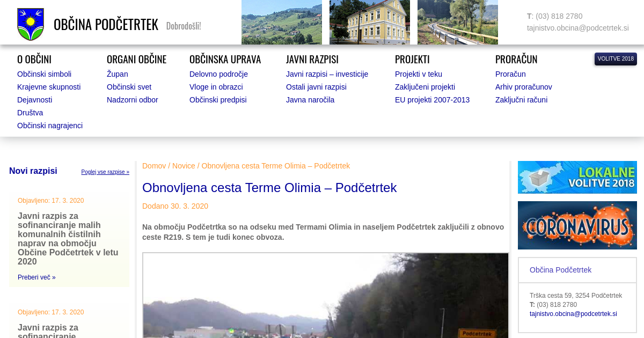Screen dimensions: 644x338
Task: Go to Javna naročila
Action: coord(310,100)
